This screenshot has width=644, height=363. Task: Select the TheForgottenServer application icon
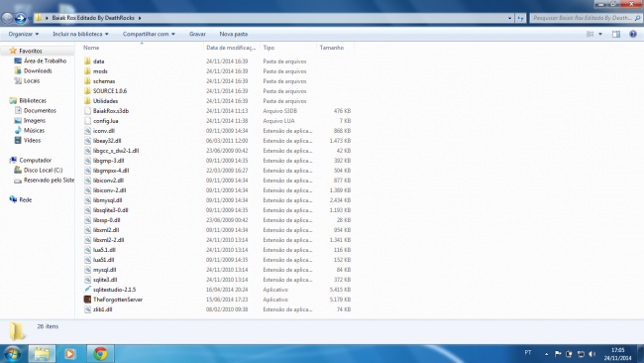pyautogui.click(x=87, y=300)
